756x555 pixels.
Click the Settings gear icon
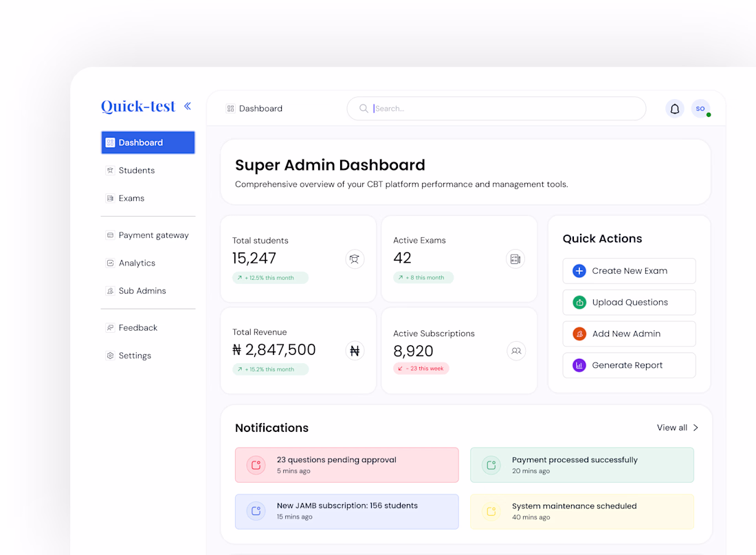(x=110, y=356)
